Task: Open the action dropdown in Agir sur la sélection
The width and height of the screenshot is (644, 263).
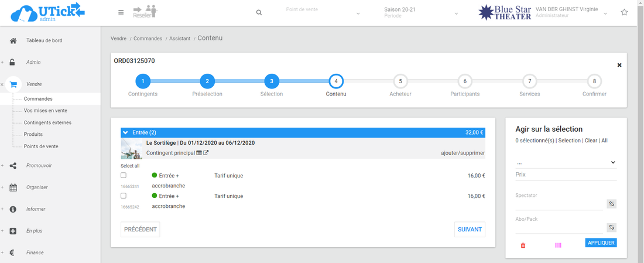Action: point(566,162)
